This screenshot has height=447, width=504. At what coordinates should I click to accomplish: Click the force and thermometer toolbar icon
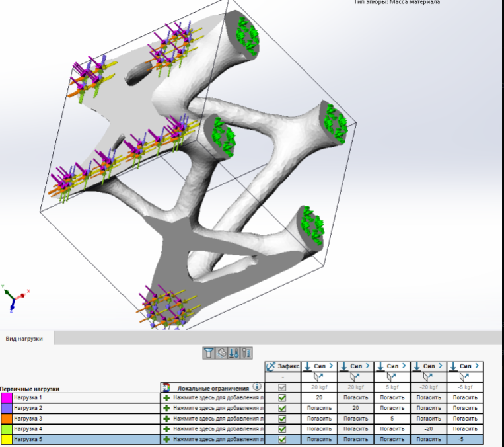click(x=234, y=353)
